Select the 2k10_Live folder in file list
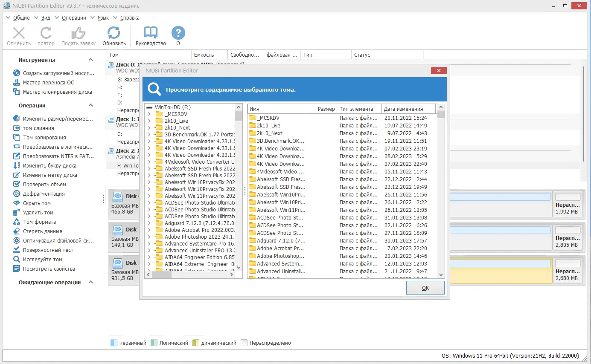The height and width of the screenshot is (364, 591). [265, 125]
